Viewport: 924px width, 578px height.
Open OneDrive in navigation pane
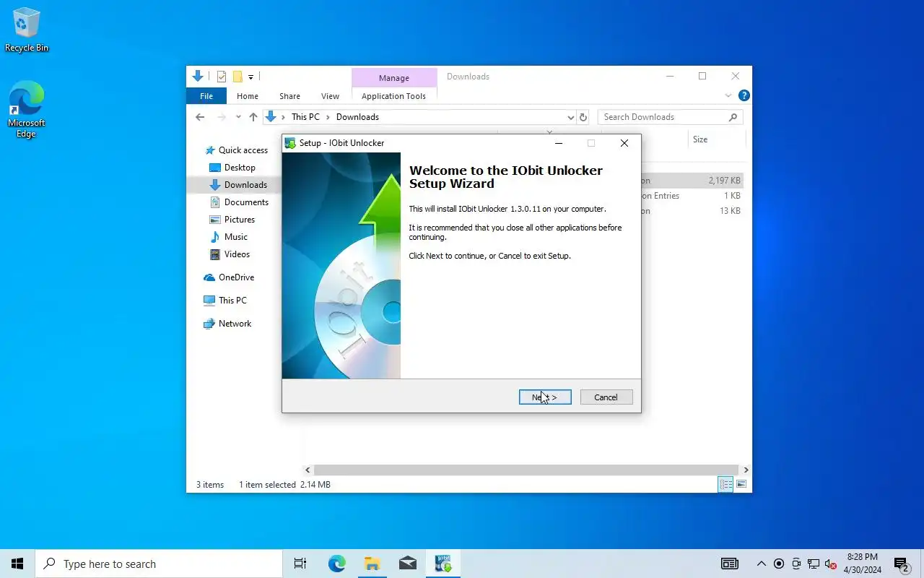pos(236,277)
